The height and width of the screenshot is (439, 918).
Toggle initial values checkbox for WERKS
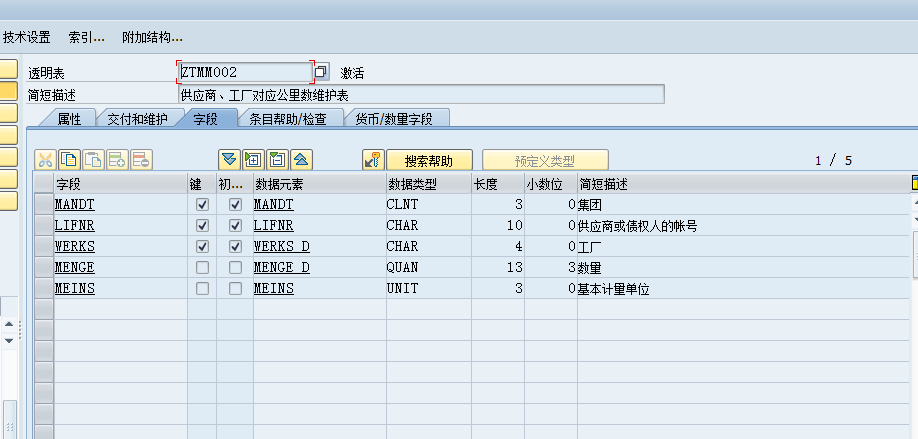point(235,246)
